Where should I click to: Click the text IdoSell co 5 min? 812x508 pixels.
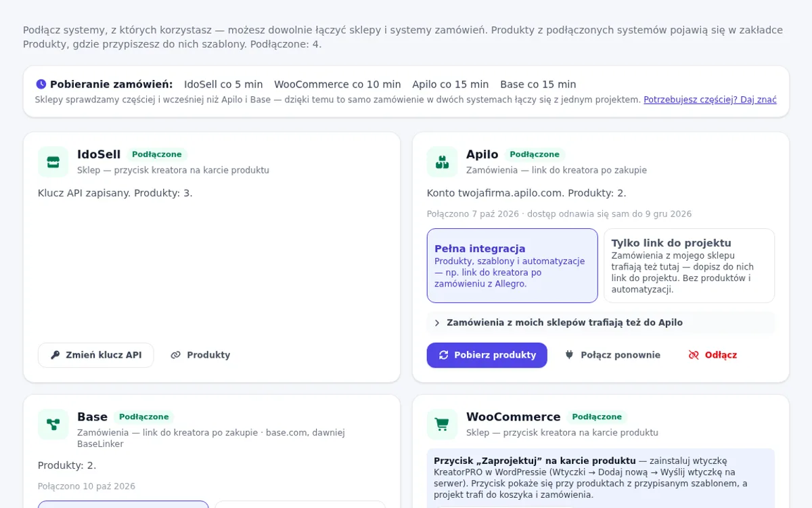click(223, 85)
